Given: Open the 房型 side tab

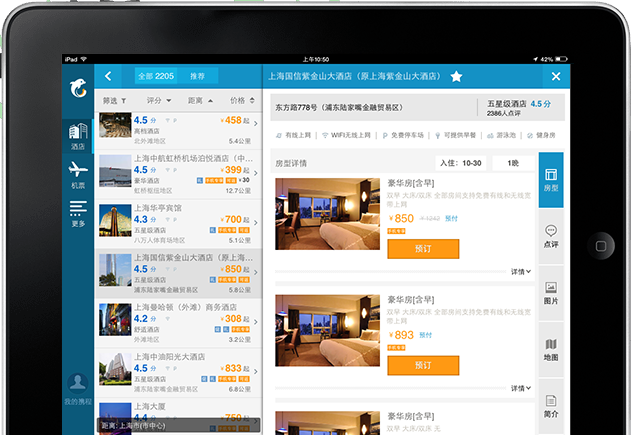Looking at the screenshot, I should coord(551,180).
